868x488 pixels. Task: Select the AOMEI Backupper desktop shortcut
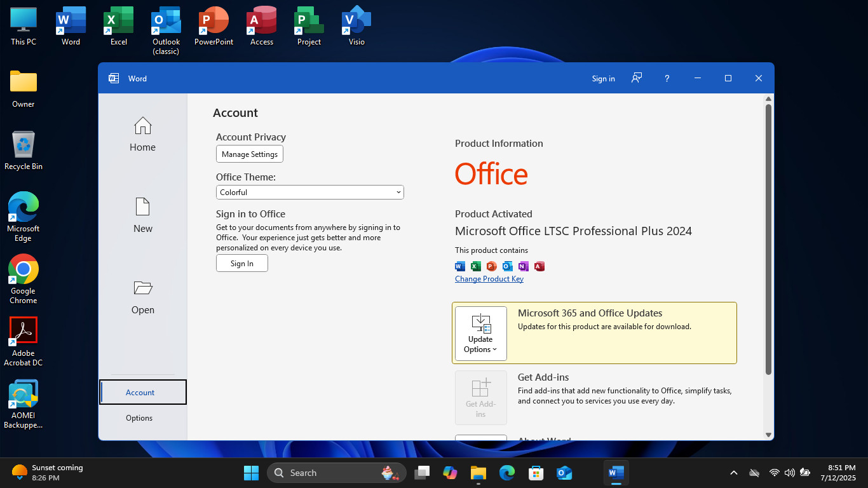click(x=24, y=404)
